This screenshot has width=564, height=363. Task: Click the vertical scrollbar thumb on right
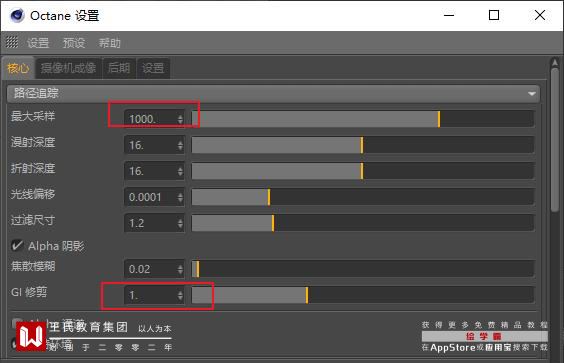click(555, 140)
